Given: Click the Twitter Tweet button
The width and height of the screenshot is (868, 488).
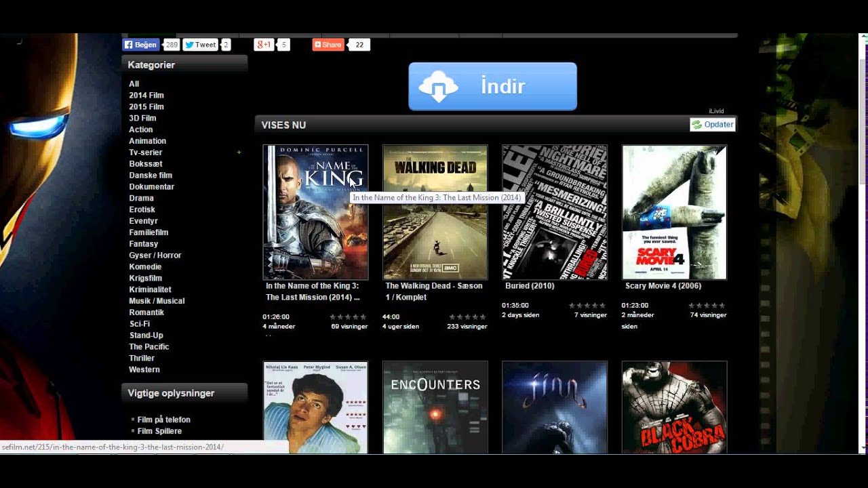Looking at the screenshot, I should (200, 45).
